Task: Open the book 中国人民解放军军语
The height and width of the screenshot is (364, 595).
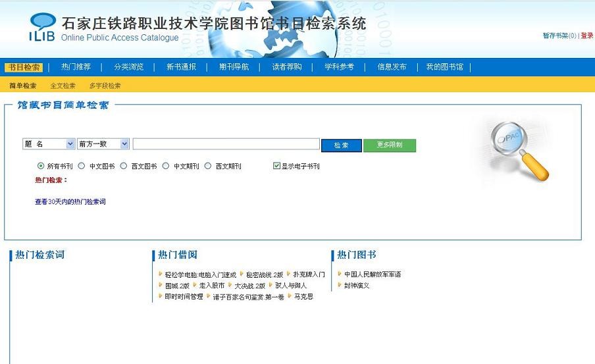Action: pos(373,274)
